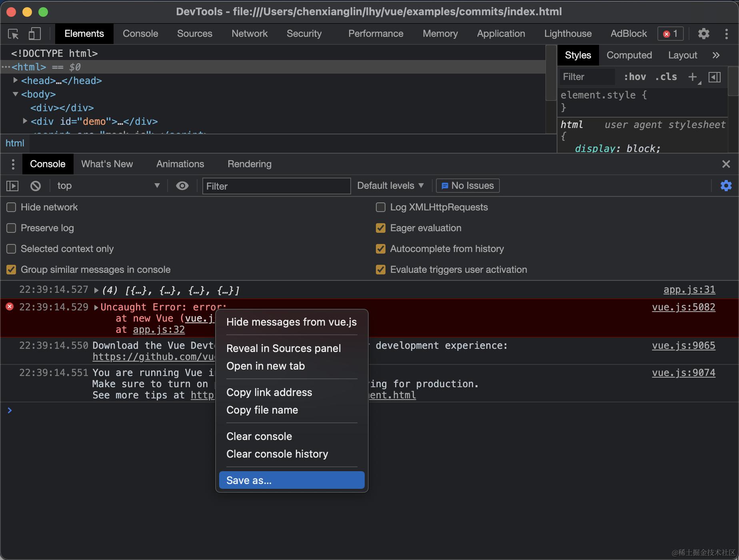Open the DevTools more options menu
This screenshot has height=560, width=739.
[726, 34]
